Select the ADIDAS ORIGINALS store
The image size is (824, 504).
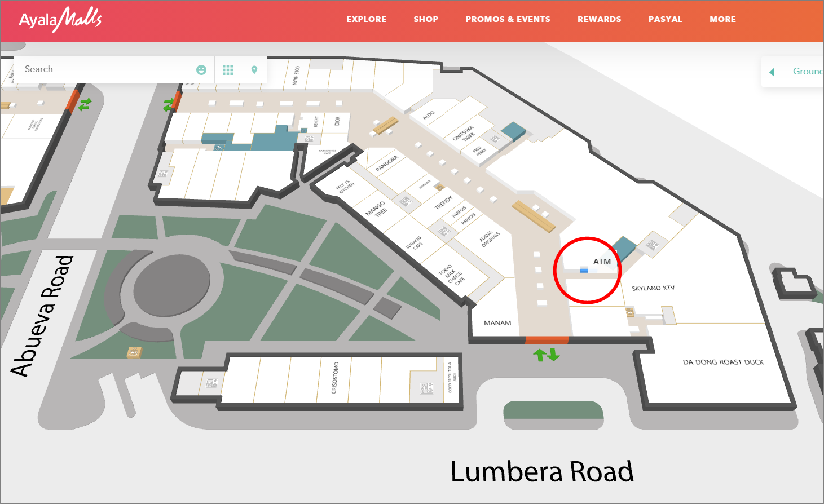[488, 238]
